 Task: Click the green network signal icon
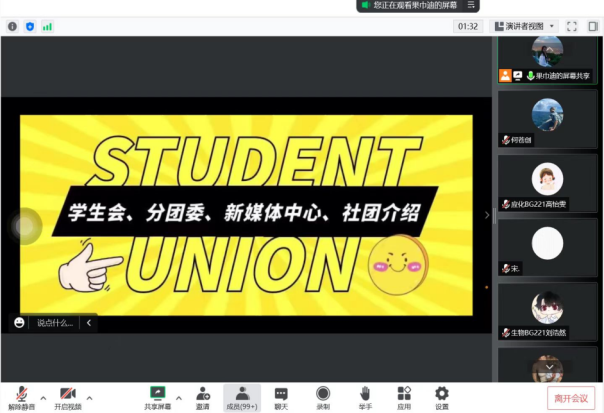click(47, 26)
